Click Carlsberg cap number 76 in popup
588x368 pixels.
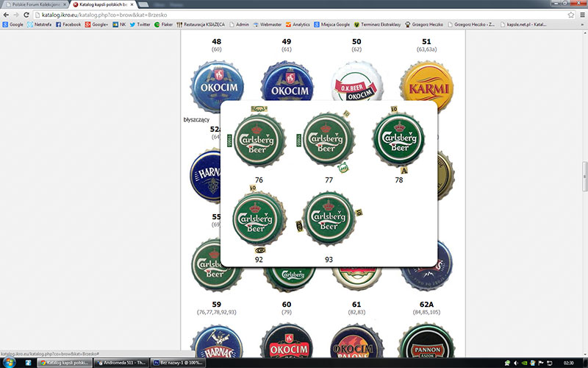point(259,139)
